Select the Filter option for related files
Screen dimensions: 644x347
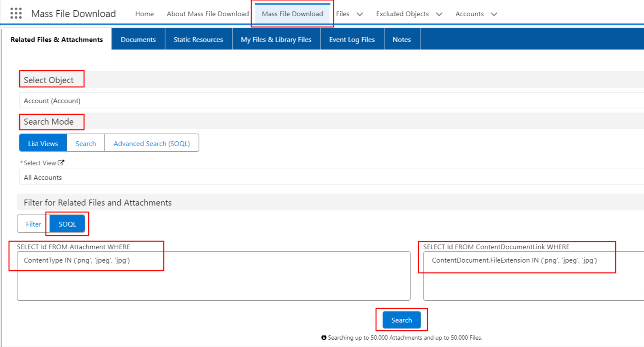(x=33, y=224)
